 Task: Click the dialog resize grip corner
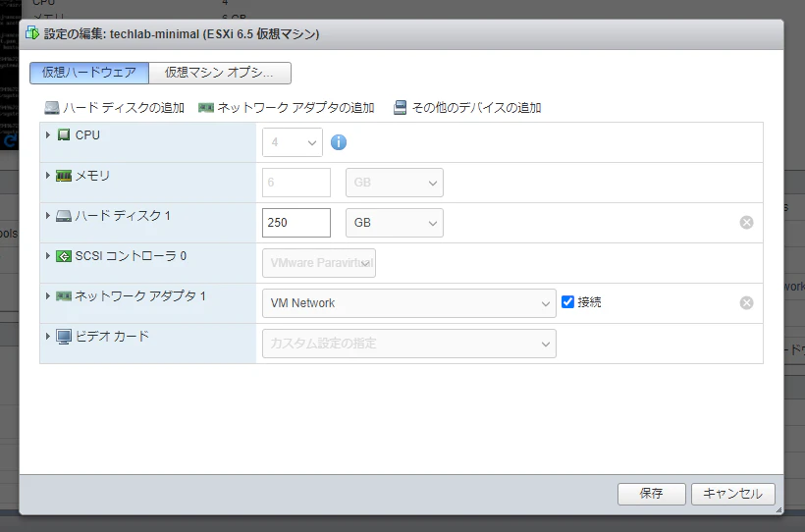[x=778, y=510]
